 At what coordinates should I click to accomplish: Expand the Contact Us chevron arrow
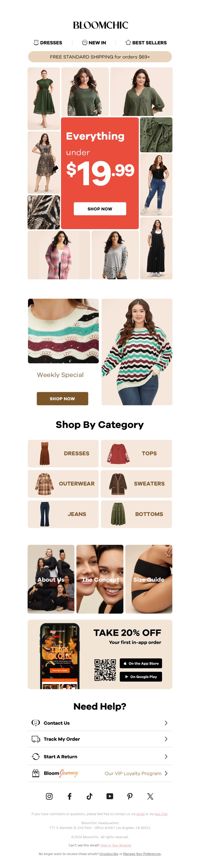(x=166, y=723)
